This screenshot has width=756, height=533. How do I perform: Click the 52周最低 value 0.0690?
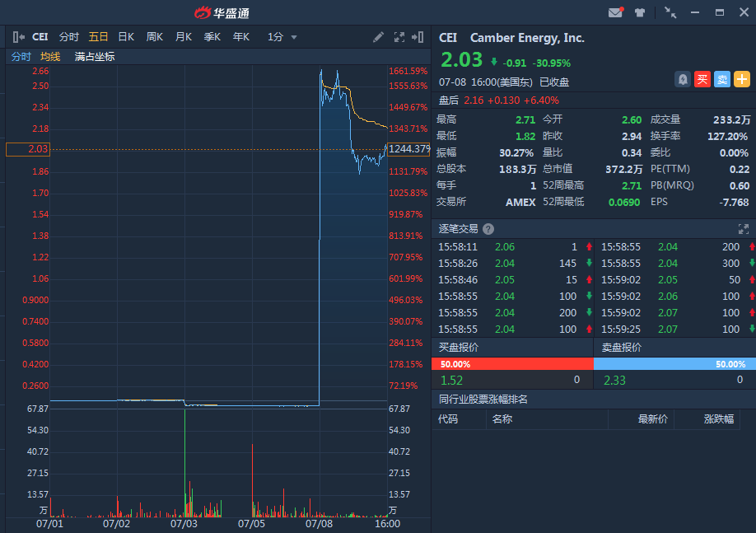pyautogui.click(x=624, y=202)
